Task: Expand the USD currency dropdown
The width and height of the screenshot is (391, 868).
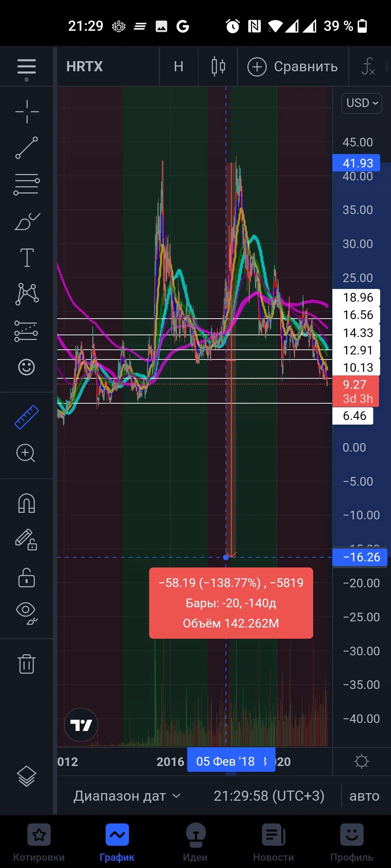Action: point(362,103)
